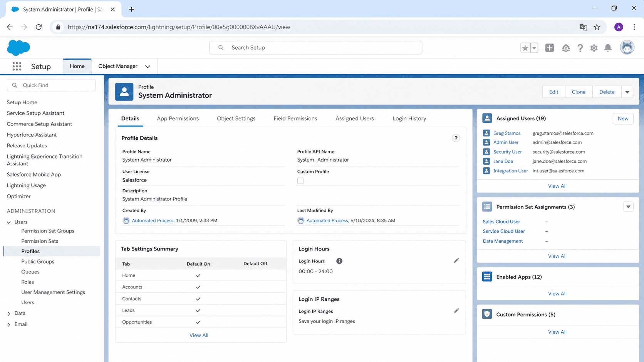Toggle the Custom Profile checkbox
Screen dimensions: 644x362
300,181
